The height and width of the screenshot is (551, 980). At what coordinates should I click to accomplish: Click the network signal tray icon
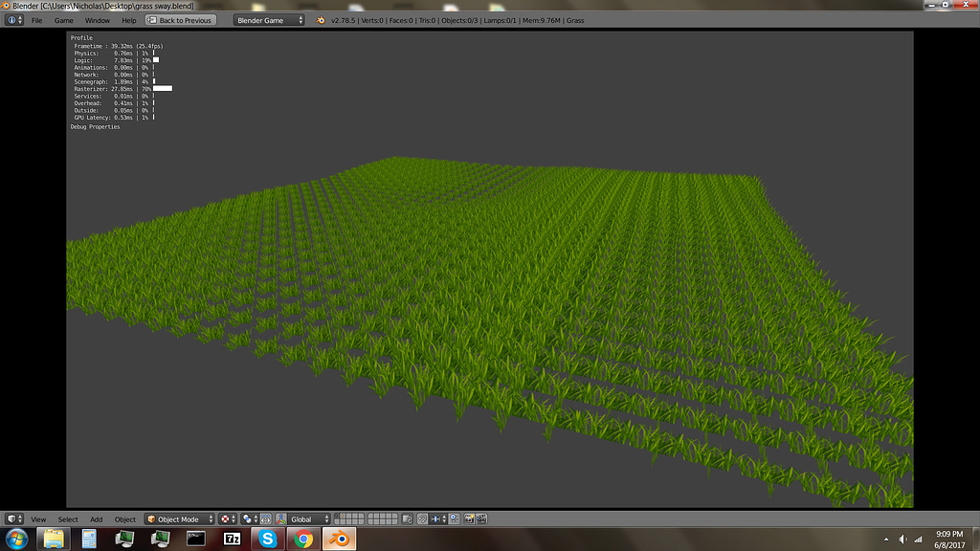(x=918, y=540)
